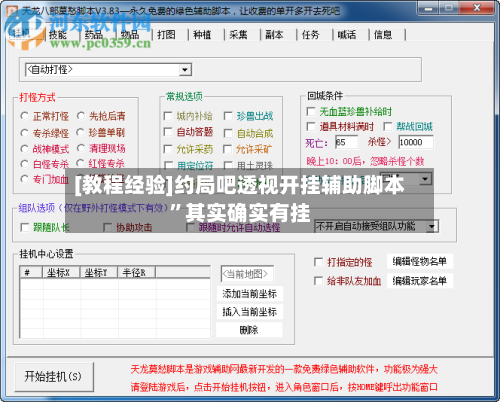Screen dimensions: 500x402
Task: Select the 白怪专杀 radio button
Action: (24, 164)
